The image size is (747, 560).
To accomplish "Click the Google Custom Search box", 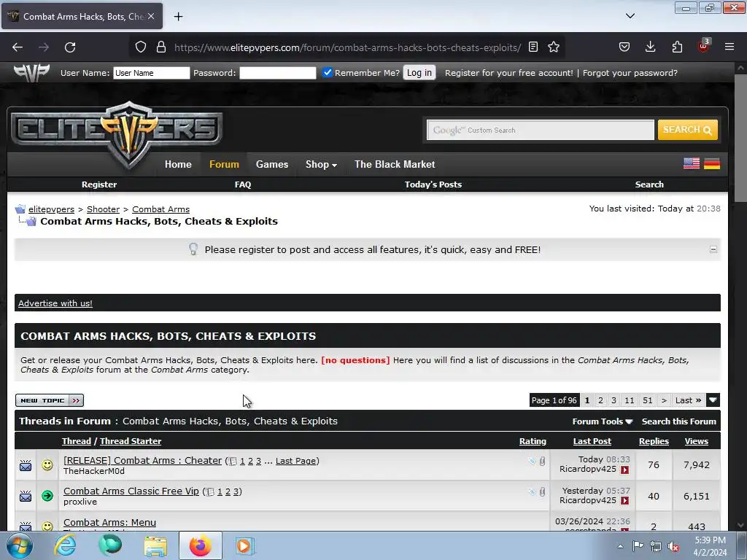I will 541,130.
